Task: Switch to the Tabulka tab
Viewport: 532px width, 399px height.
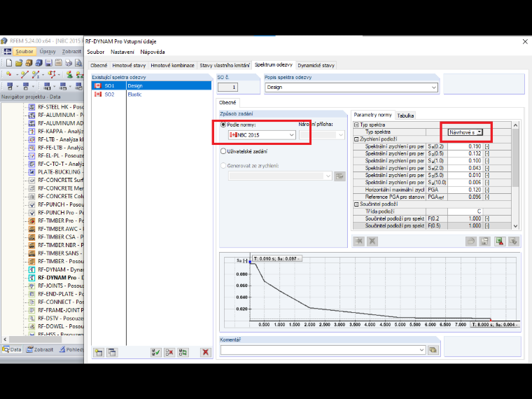Action: tap(405, 115)
